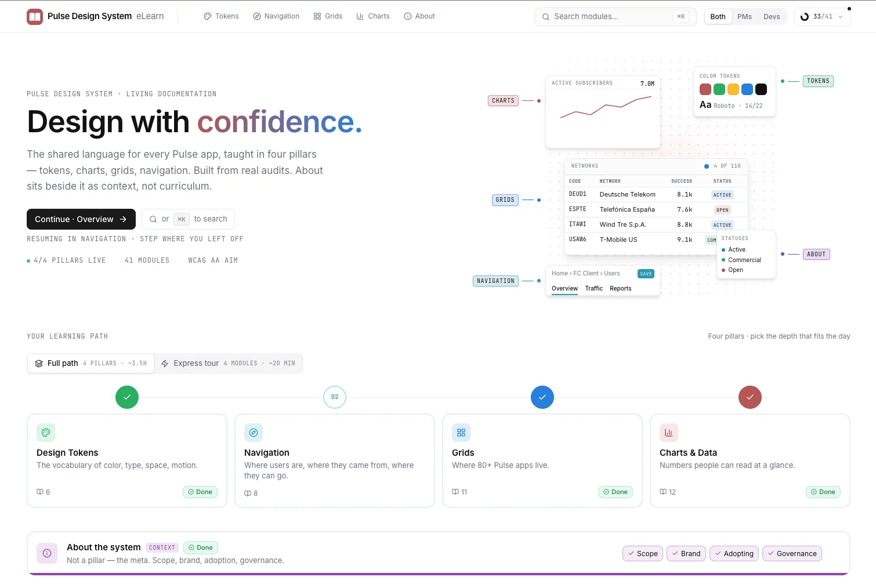Viewport: 876px width, 588px height.
Task: Click the Traffic tab in preview card
Action: pyautogui.click(x=593, y=289)
